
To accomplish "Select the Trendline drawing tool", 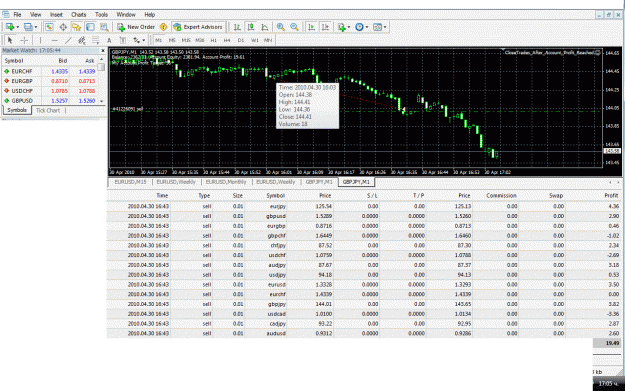I will coord(68,40).
